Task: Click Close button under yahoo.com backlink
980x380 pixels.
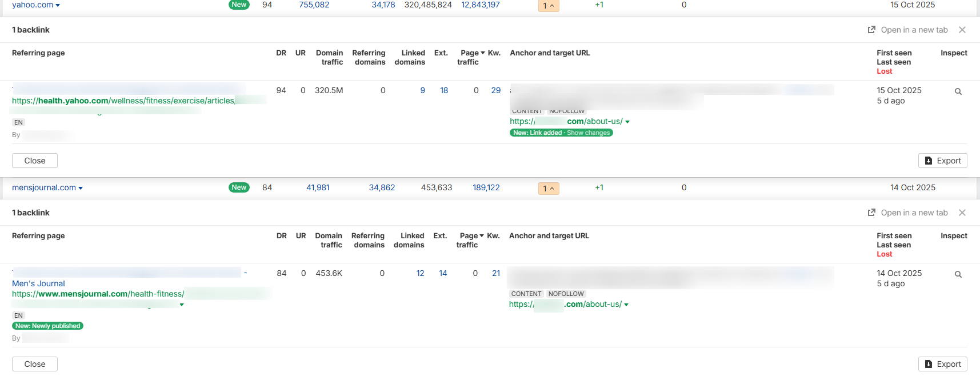Action: pyautogui.click(x=35, y=161)
